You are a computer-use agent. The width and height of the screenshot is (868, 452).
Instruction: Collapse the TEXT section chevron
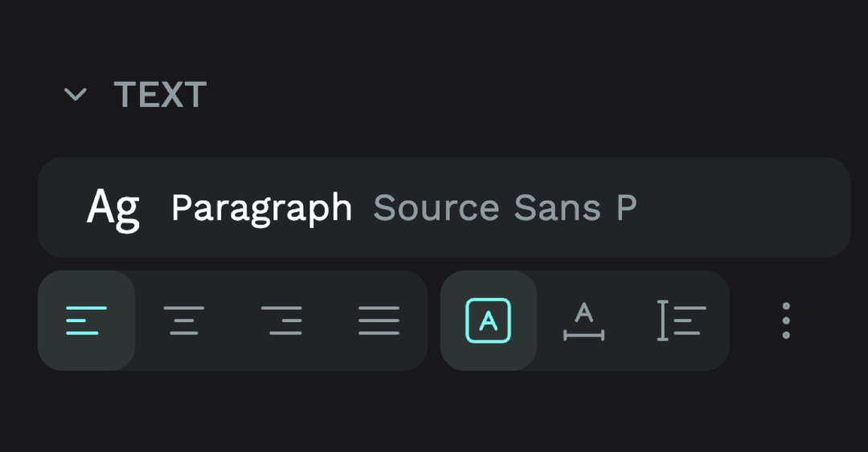pos(76,95)
